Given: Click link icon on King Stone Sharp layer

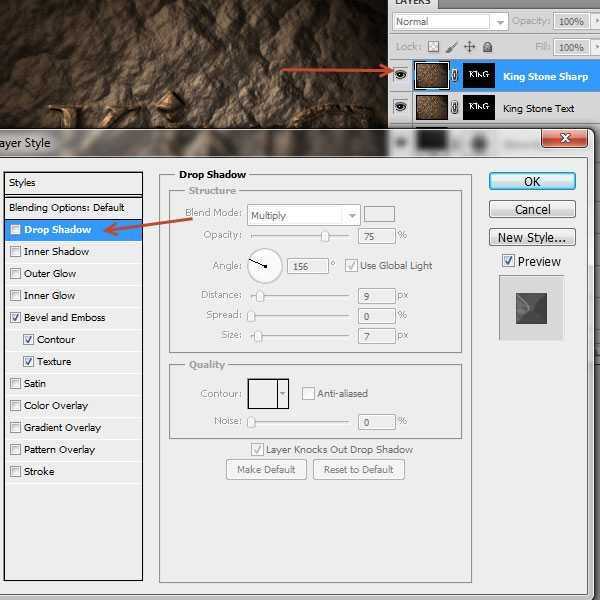Looking at the screenshot, I should point(455,76).
